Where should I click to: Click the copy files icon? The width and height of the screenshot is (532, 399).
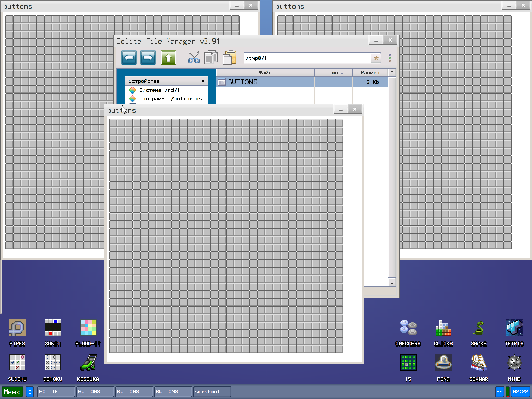click(x=211, y=58)
